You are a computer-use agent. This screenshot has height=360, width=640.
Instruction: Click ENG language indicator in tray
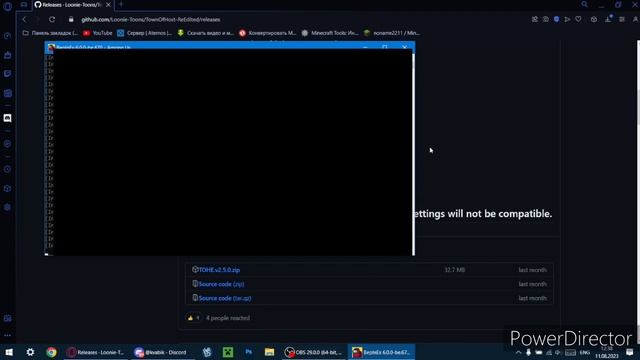coord(584,352)
